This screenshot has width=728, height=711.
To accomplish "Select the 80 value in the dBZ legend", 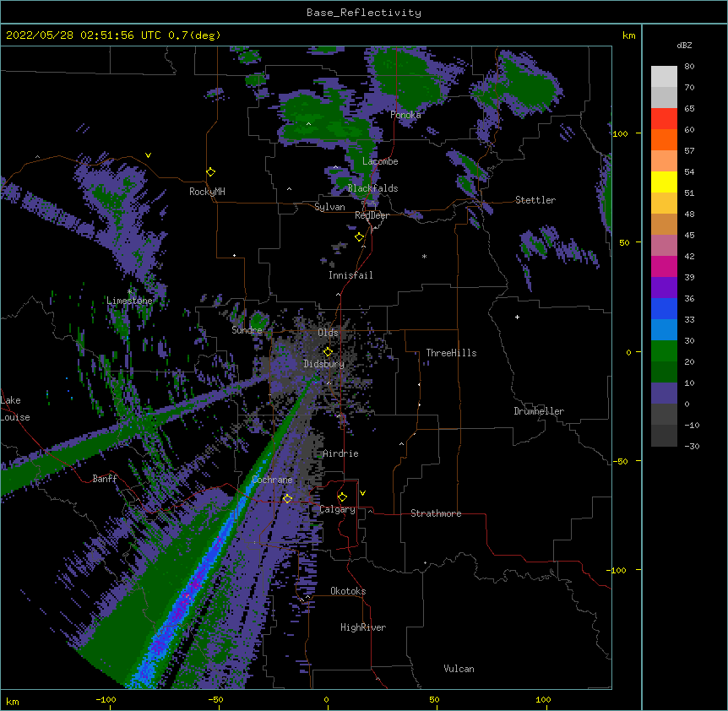I will pos(689,67).
